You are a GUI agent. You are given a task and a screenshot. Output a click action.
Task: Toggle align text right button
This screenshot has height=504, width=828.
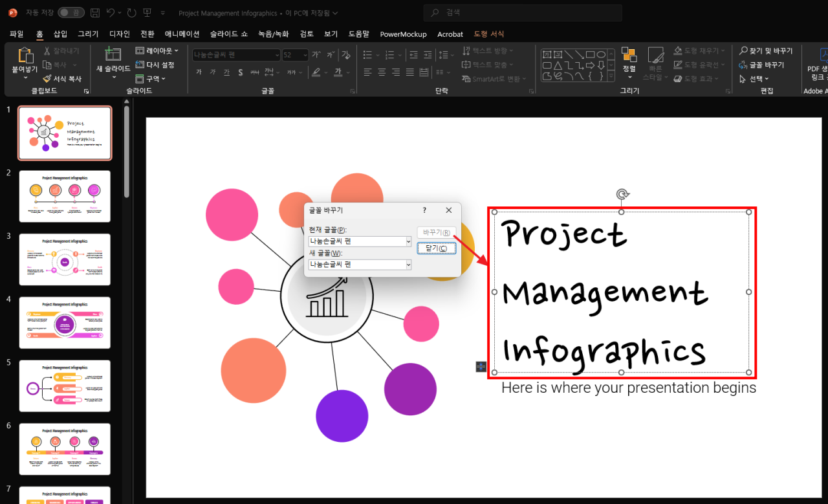point(396,72)
